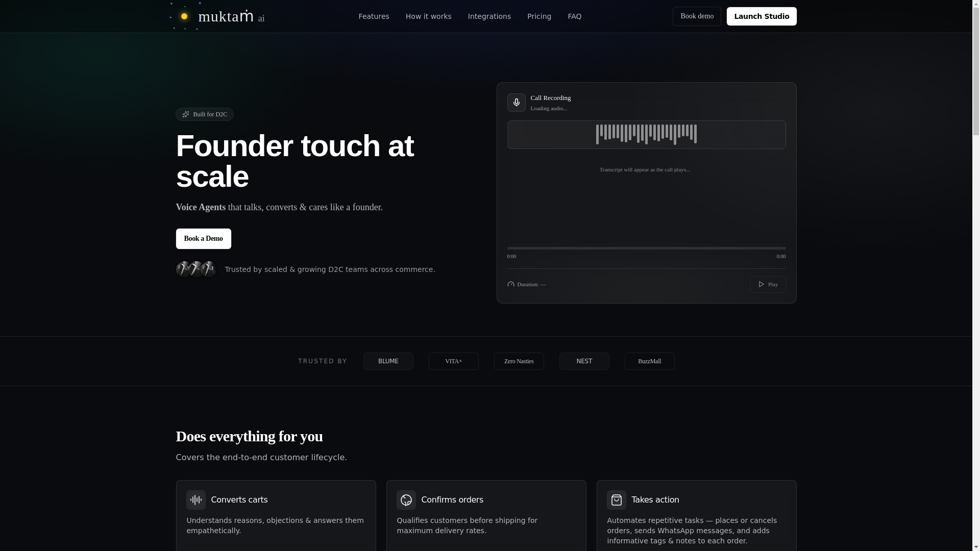Open the How it works section
Viewport: 980px width, 551px height.
pyautogui.click(x=428, y=16)
